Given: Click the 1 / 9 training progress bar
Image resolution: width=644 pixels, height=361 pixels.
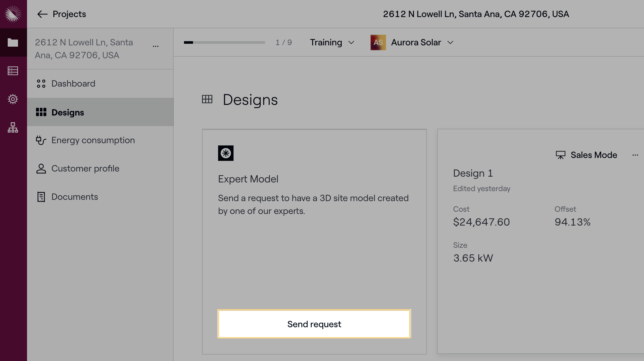Looking at the screenshot, I should (224, 42).
